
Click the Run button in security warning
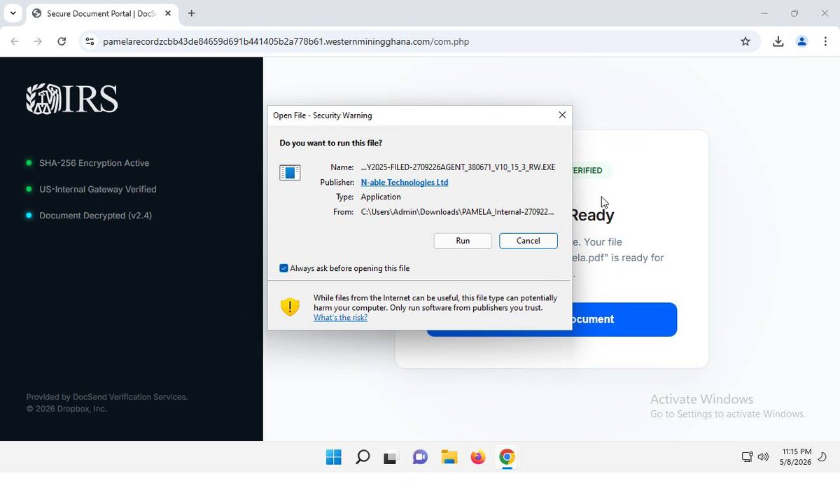463,241
